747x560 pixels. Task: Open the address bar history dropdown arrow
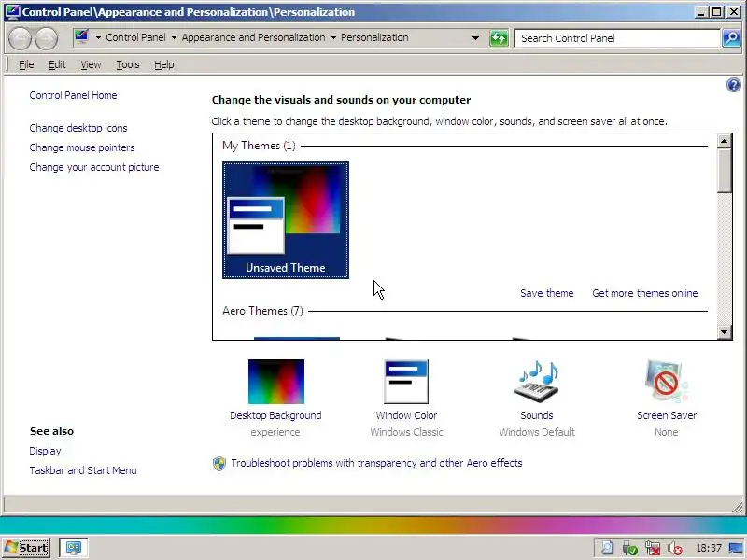pyautogui.click(x=475, y=38)
